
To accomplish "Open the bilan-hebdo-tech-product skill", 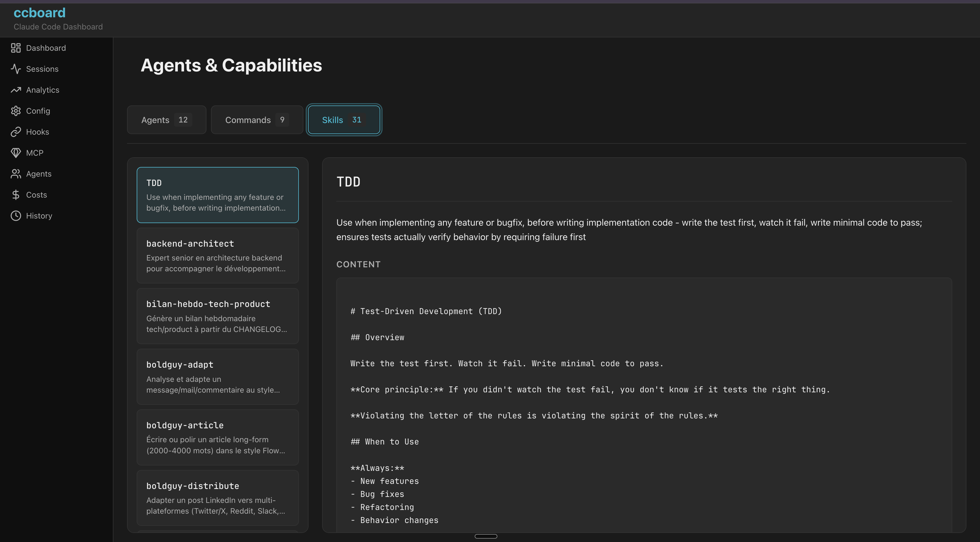I will click(x=217, y=316).
